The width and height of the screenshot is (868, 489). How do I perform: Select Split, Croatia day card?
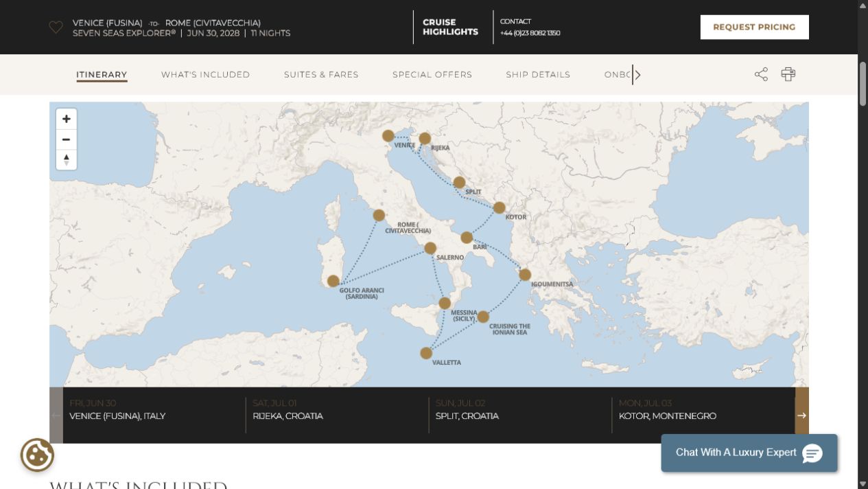point(520,416)
